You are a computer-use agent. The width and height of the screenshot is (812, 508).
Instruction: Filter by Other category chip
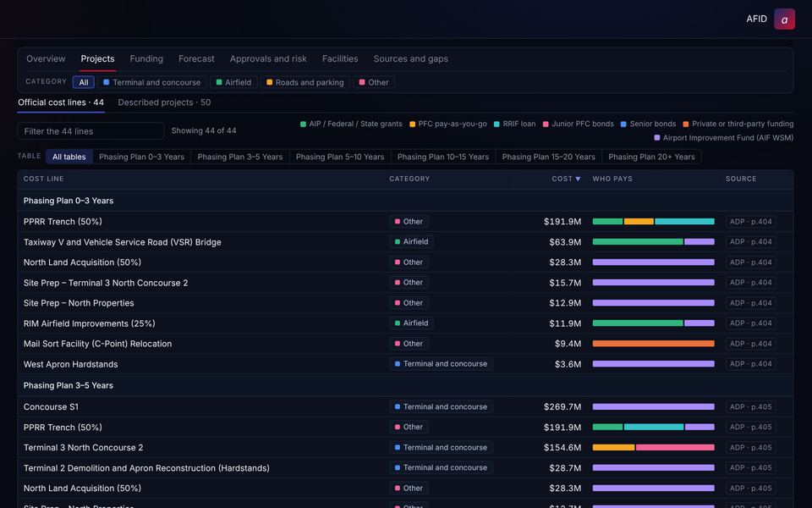(x=374, y=82)
